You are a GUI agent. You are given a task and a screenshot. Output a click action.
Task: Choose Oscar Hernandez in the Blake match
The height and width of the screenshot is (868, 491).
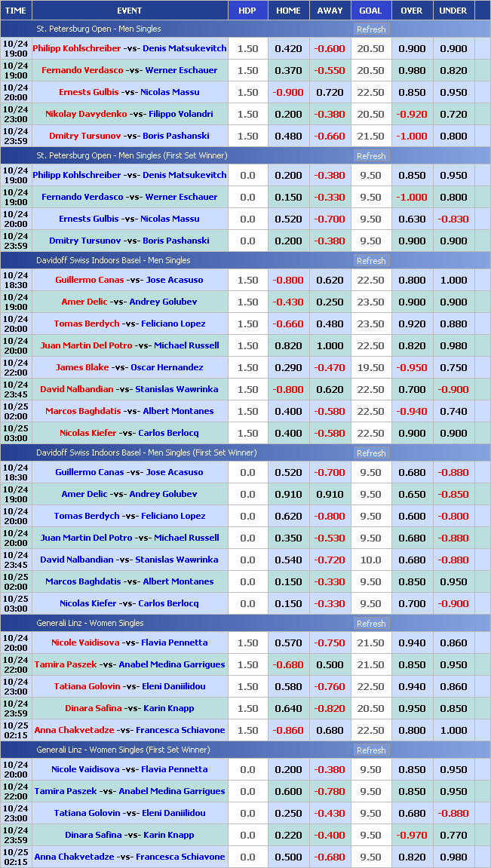[x=166, y=367]
